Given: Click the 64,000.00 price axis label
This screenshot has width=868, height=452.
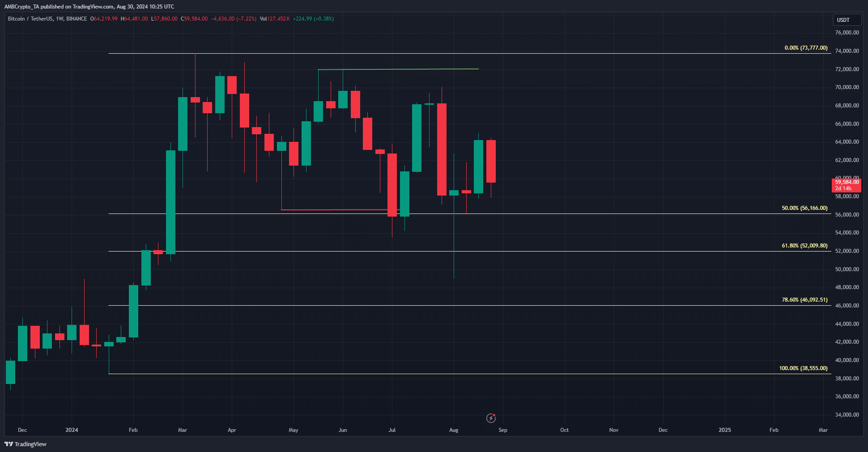Looking at the screenshot, I should pyautogui.click(x=847, y=142).
